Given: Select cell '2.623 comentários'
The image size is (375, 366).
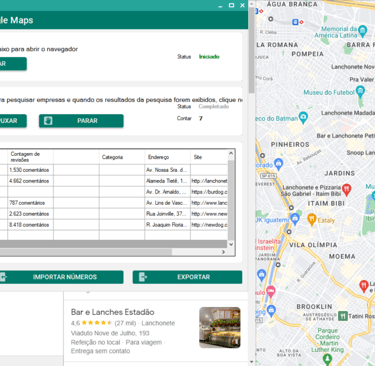Looking at the screenshot, I should pyautogui.click(x=30, y=214).
